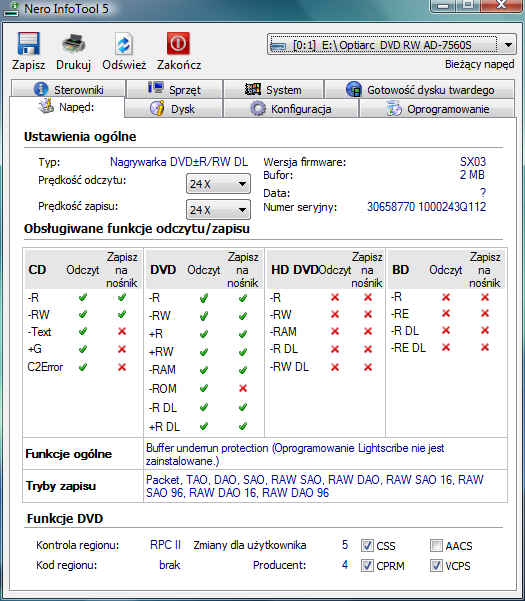Switch to the System tab
This screenshot has width=525, height=601.
click(x=273, y=89)
